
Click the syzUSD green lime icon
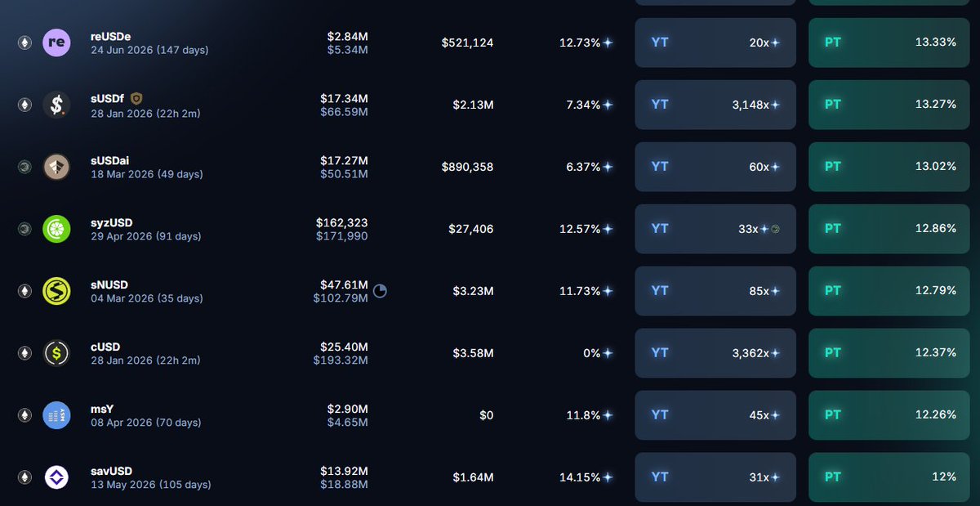click(56, 229)
